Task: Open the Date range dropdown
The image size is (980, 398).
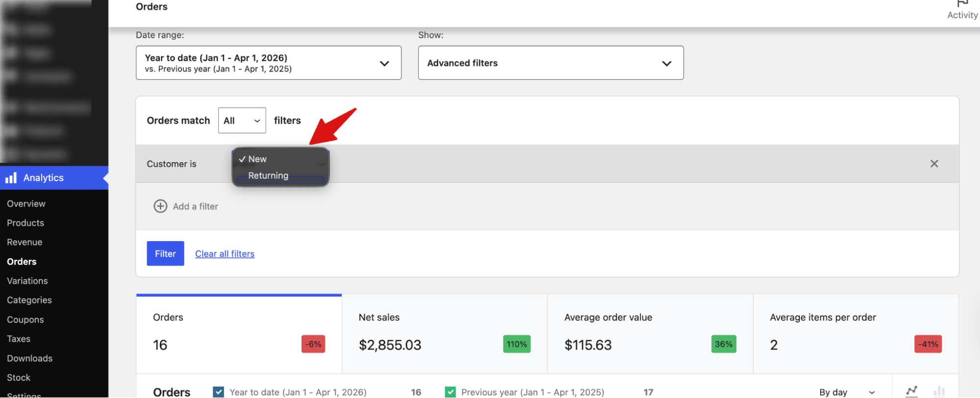Action: click(x=268, y=63)
